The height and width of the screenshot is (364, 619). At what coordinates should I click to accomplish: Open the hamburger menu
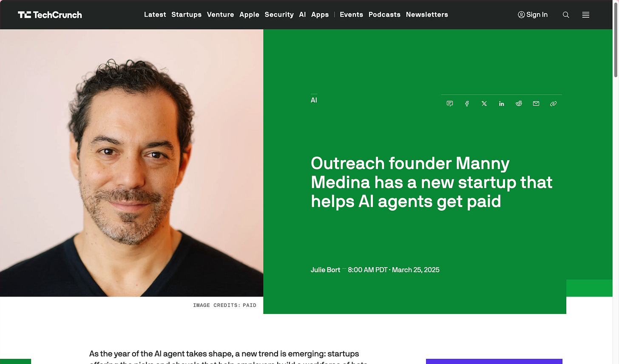point(586,15)
